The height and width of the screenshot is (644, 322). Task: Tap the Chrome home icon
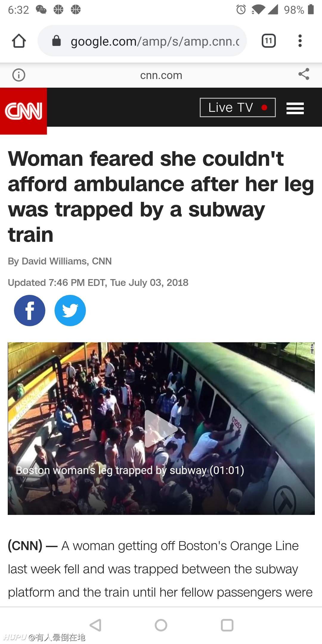[x=19, y=41]
